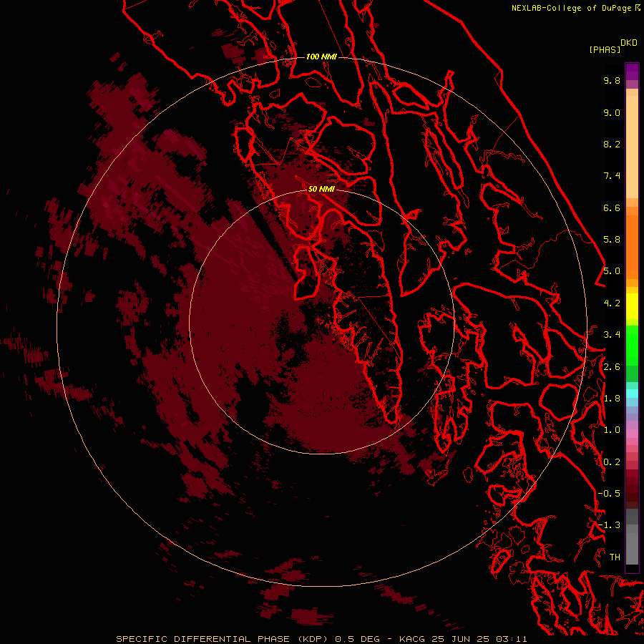The image size is (644, 644).
Task: Click the 4.2 scale value
Action: pos(612,303)
